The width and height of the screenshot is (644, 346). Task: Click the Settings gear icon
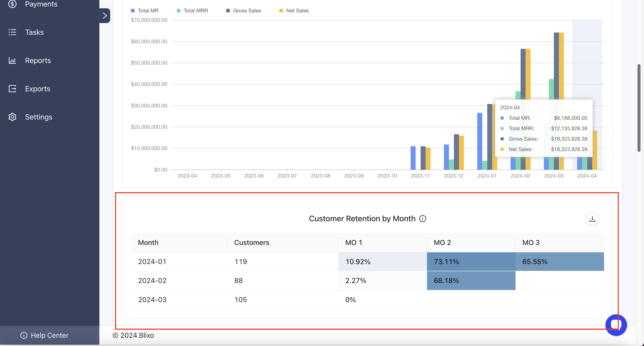pos(12,117)
